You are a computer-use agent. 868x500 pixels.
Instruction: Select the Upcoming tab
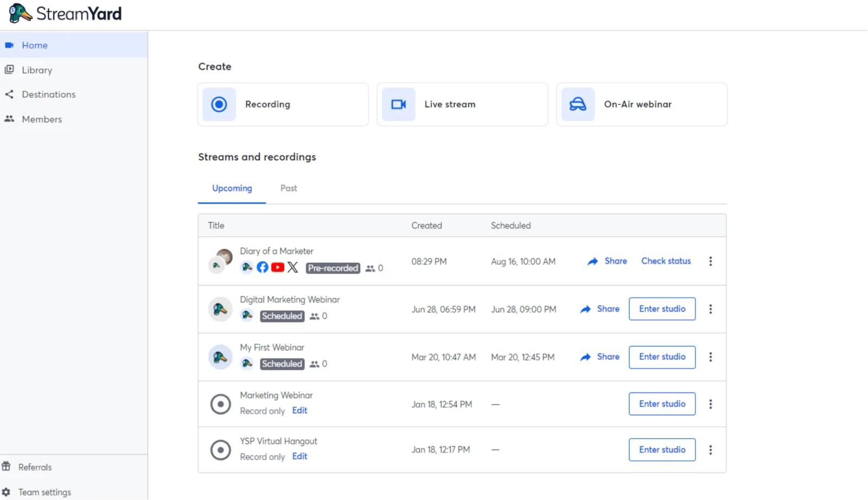(232, 188)
